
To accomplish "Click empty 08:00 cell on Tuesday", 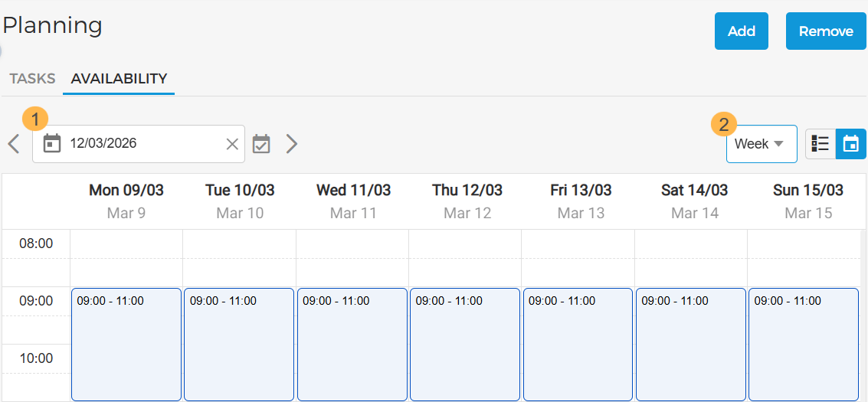I will [239, 244].
